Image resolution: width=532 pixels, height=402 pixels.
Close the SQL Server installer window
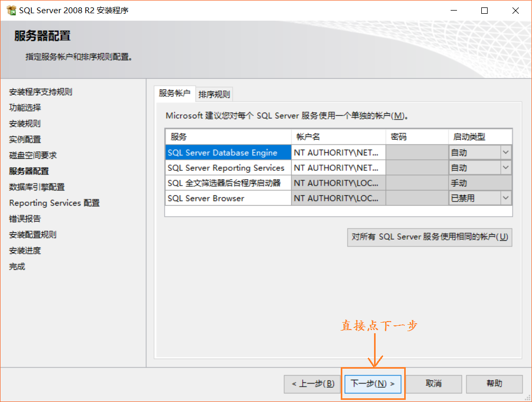pos(516,11)
